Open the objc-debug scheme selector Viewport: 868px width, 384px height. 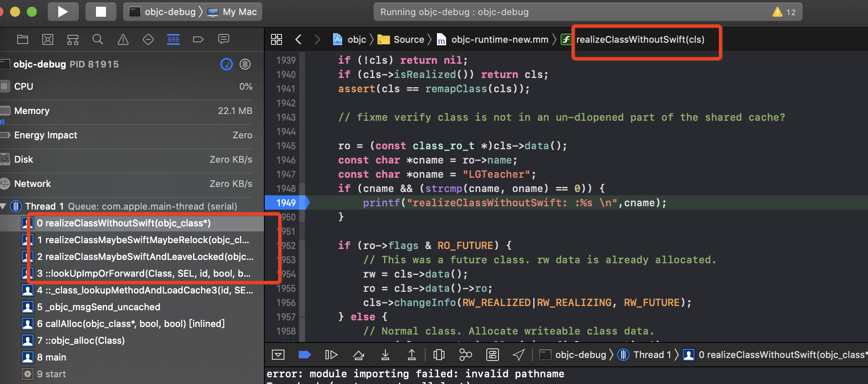(163, 12)
